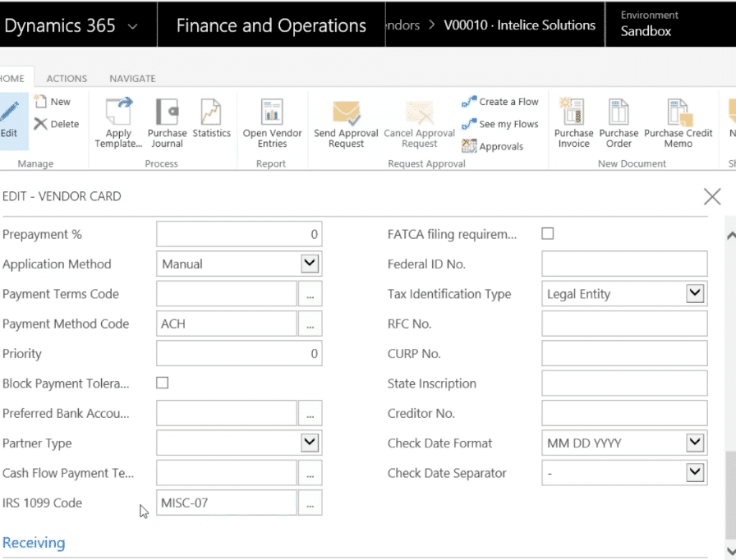Image resolution: width=736 pixels, height=560 pixels.
Task: Expand the Dynamics 365 app menu chevron
Action: (x=133, y=26)
